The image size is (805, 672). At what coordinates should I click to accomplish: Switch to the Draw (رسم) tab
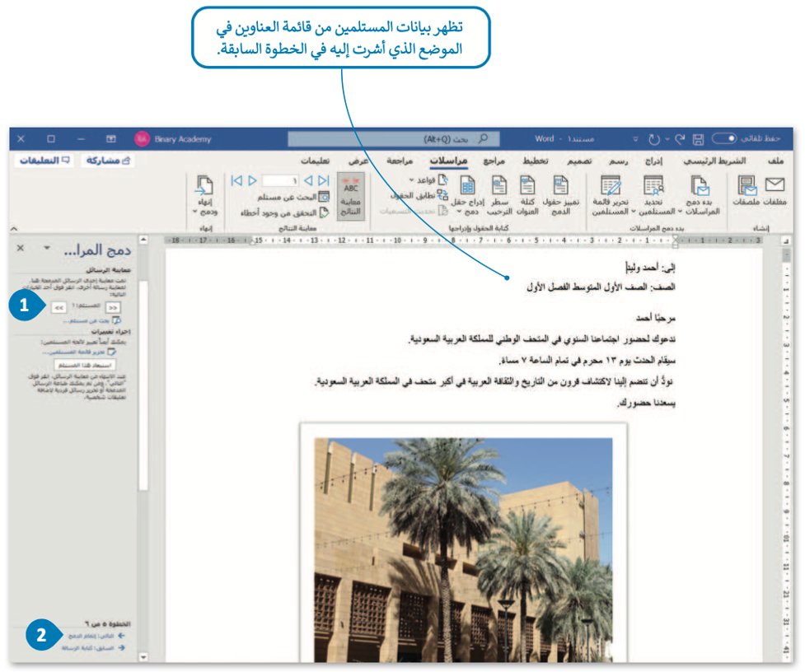click(618, 161)
